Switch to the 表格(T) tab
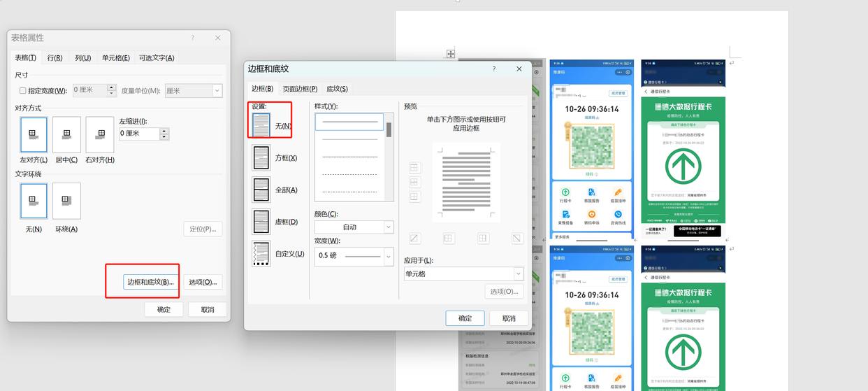The height and width of the screenshot is (391, 868). 26,57
